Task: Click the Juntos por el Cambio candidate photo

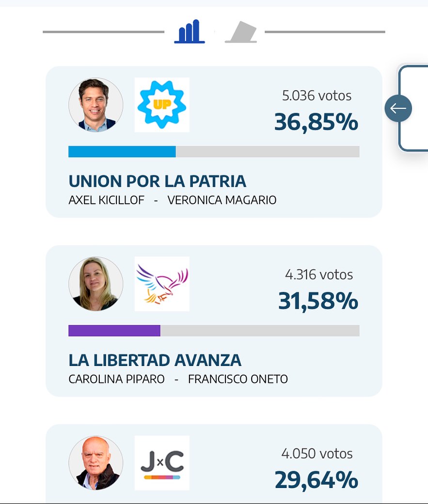Action: (95, 462)
